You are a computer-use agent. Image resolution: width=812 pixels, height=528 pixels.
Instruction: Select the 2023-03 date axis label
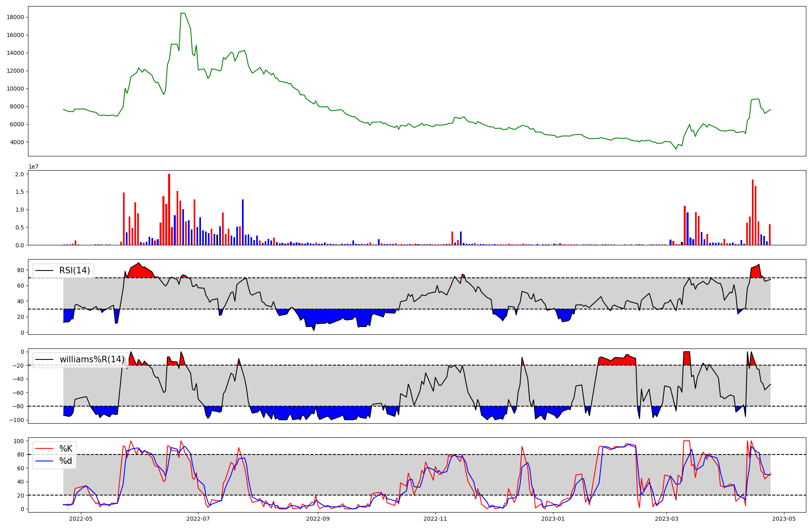point(667,519)
